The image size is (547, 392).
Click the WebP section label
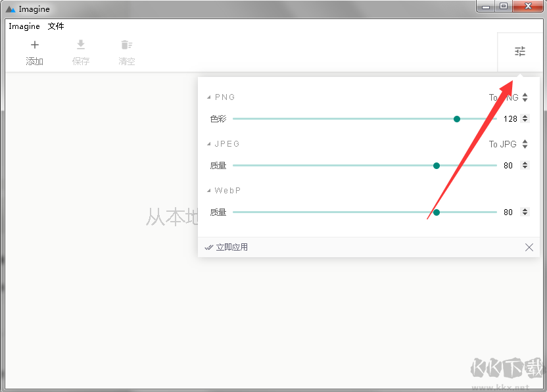click(x=227, y=191)
